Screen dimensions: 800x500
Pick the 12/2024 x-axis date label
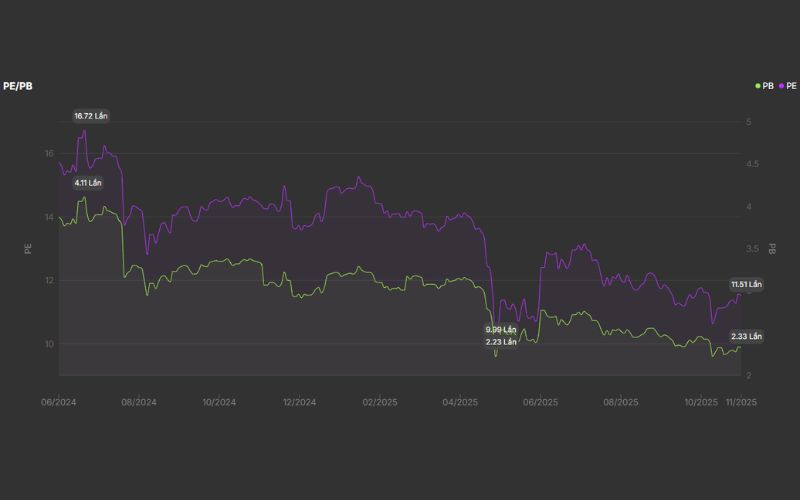(300, 402)
